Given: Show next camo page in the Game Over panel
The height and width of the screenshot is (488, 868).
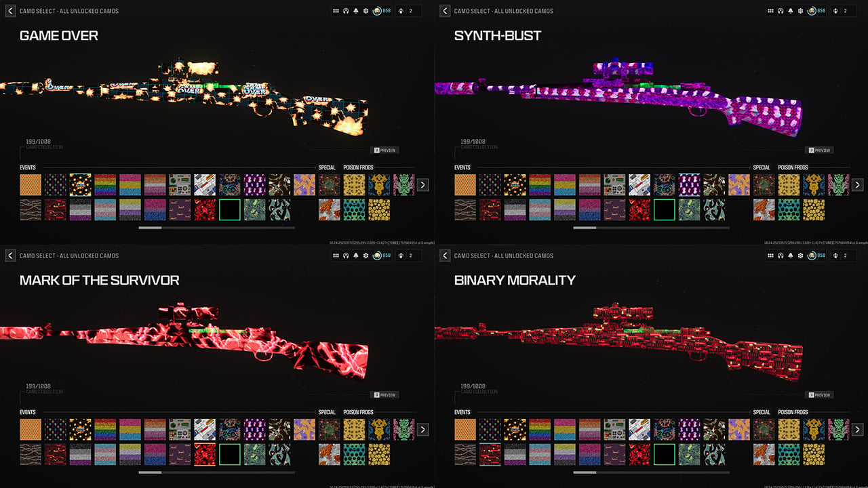Looking at the screenshot, I should (422, 184).
